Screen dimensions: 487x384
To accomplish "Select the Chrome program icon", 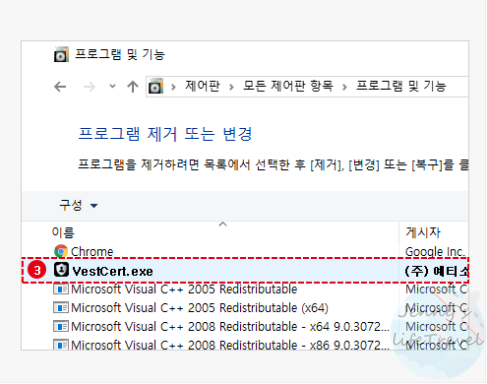I will click(x=61, y=251).
